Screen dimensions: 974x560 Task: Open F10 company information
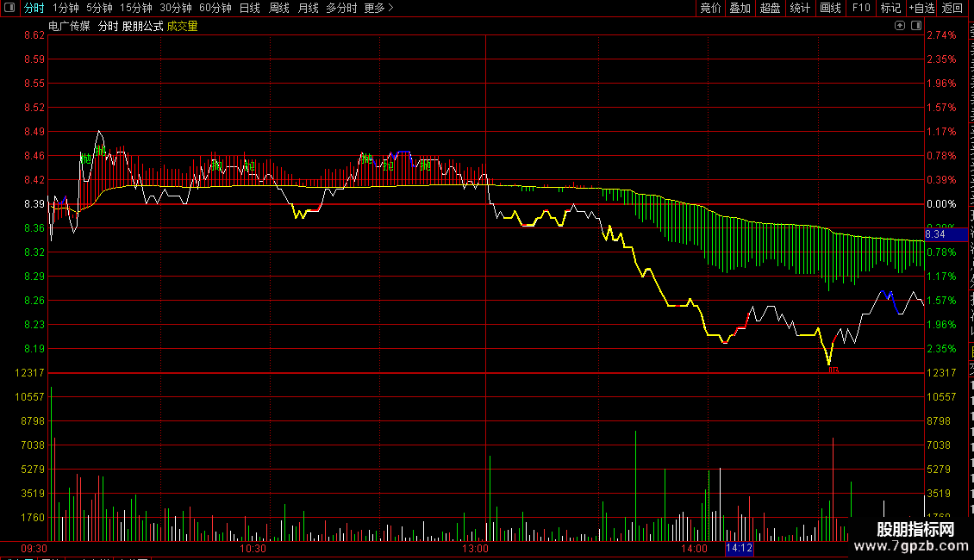(x=861, y=8)
